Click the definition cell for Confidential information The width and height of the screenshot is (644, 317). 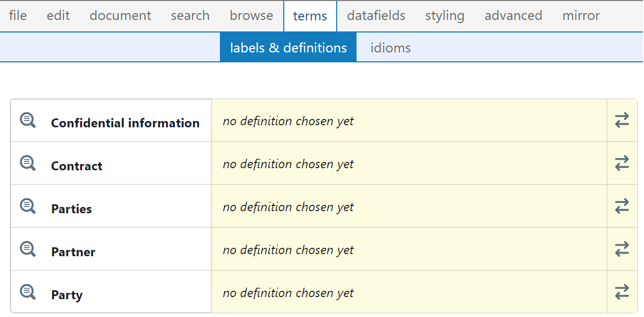click(x=409, y=121)
